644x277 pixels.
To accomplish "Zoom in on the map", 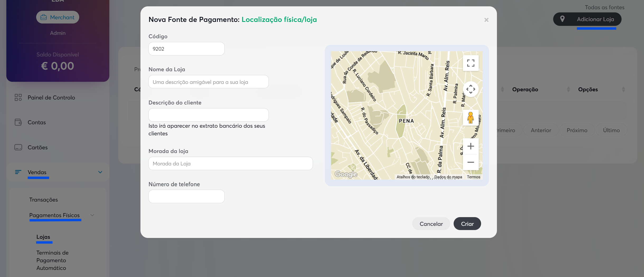I will coord(471,146).
